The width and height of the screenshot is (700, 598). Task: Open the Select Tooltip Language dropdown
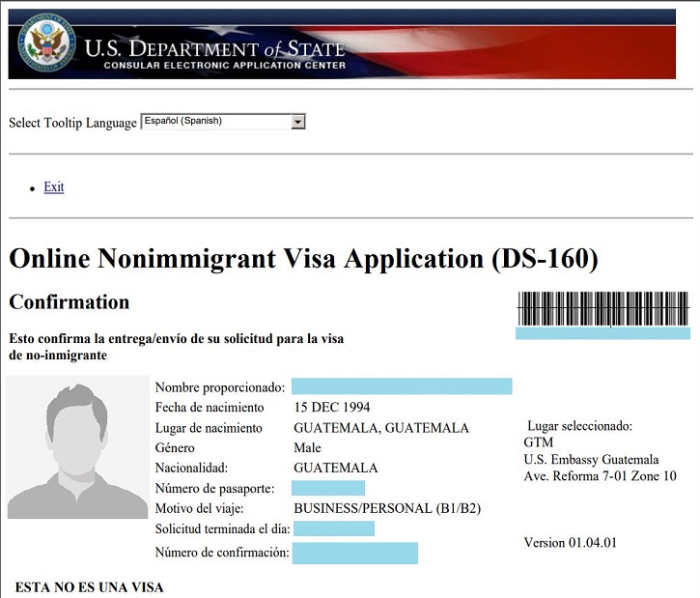click(x=223, y=122)
